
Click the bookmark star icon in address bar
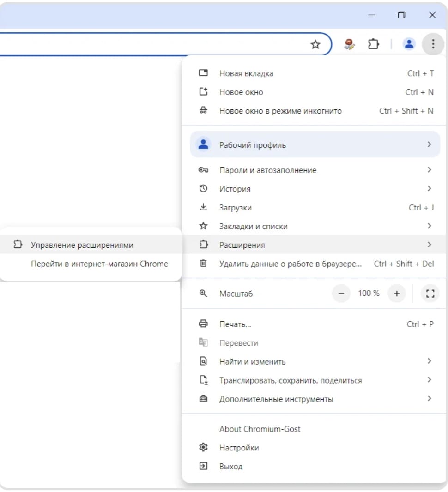click(315, 44)
